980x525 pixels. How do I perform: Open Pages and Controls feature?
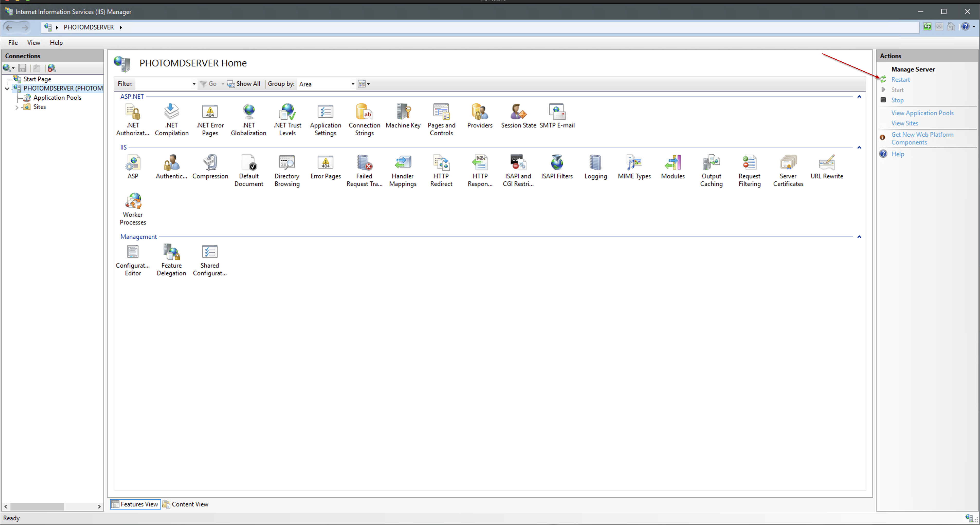point(441,119)
